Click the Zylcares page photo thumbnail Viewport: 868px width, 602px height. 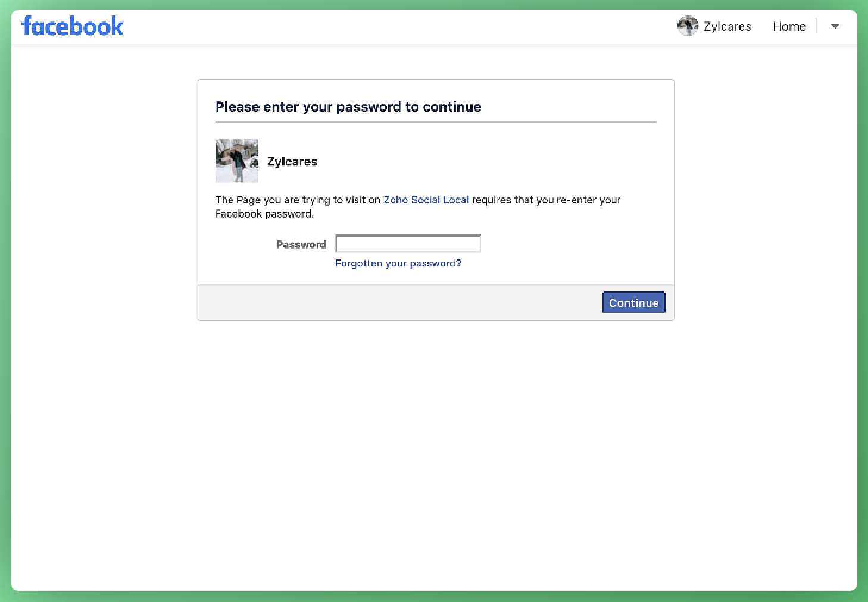[x=237, y=161]
